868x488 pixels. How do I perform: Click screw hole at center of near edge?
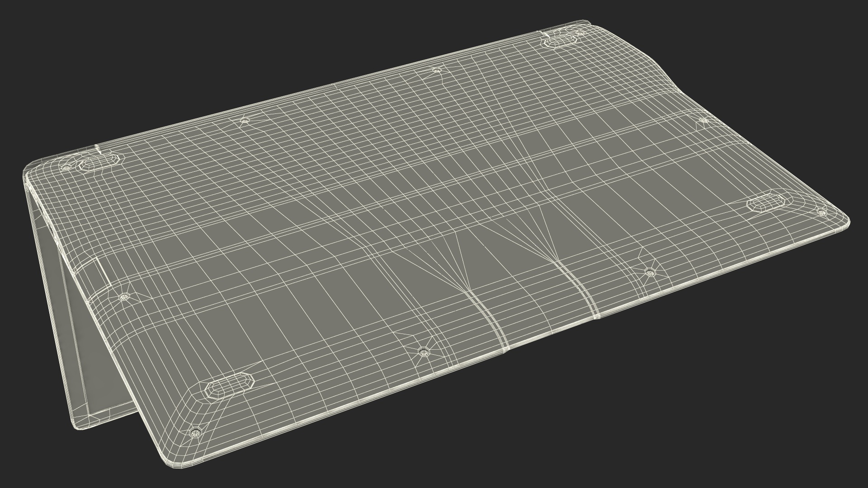(x=423, y=352)
